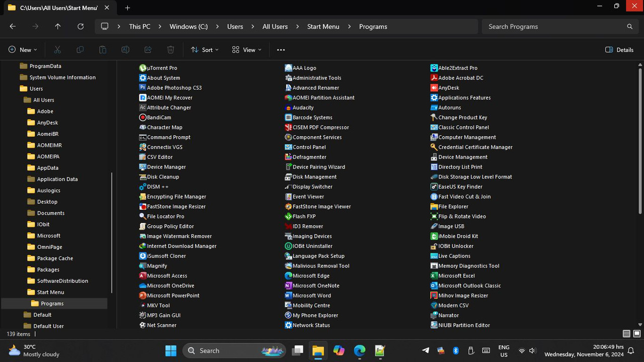The width and height of the screenshot is (644, 362).
Task: Go to This PC in breadcrumb
Action: pyautogui.click(x=139, y=27)
